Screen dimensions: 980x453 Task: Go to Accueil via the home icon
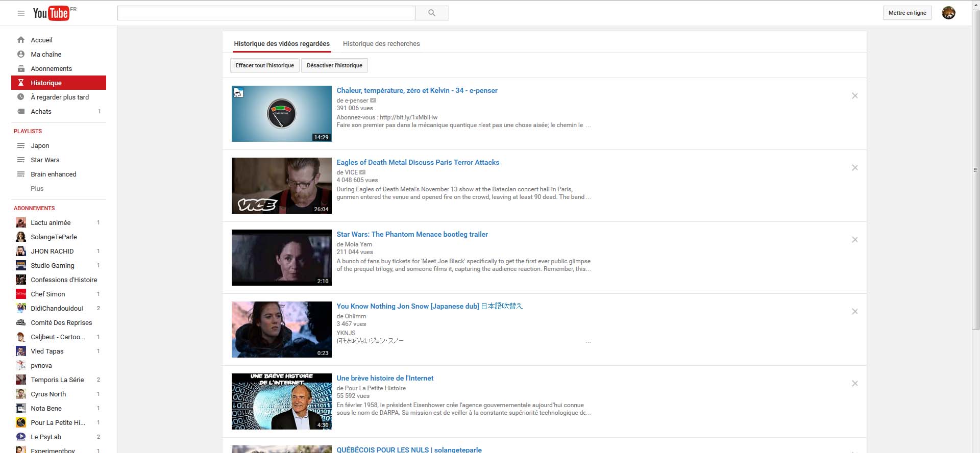click(x=21, y=40)
